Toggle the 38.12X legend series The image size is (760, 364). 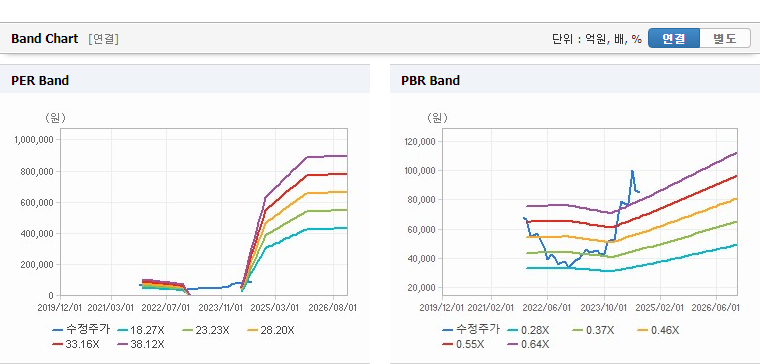click(x=142, y=344)
